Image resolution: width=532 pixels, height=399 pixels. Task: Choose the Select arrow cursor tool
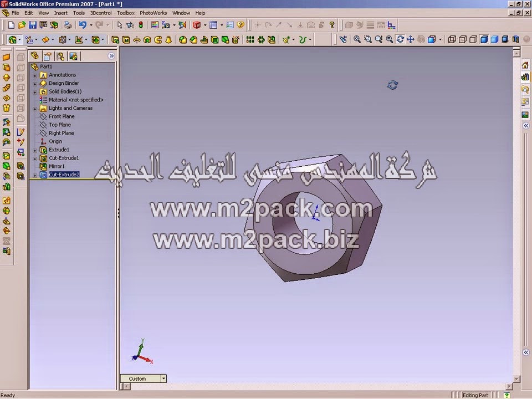point(120,25)
